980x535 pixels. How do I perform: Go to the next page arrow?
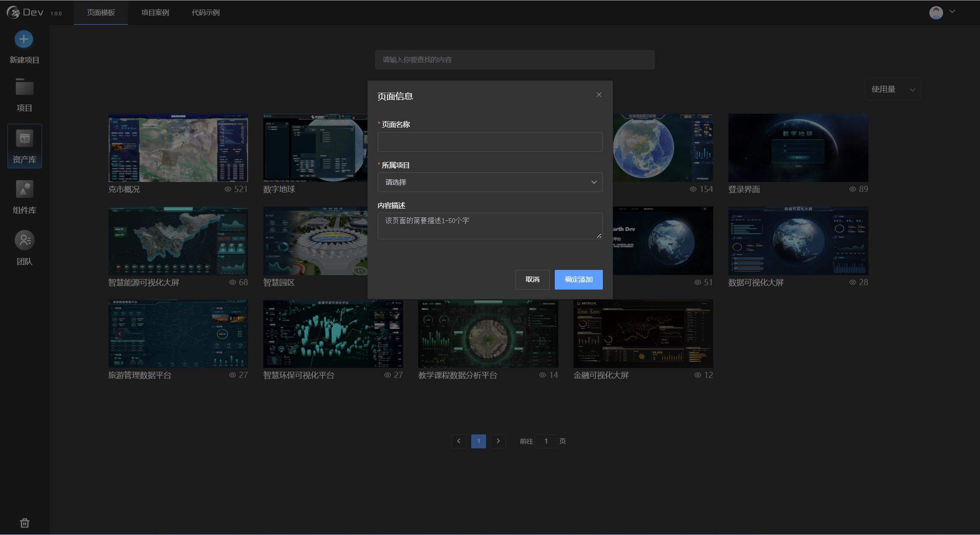(x=498, y=441)
